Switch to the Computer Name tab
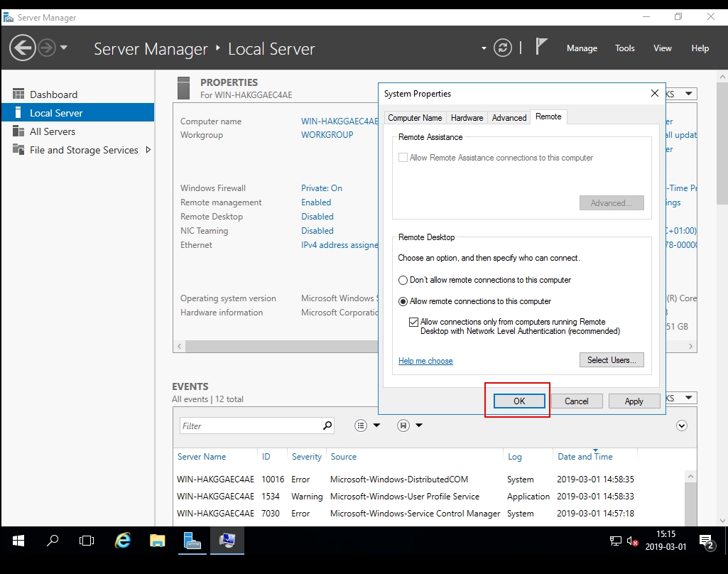 [415, 118]
